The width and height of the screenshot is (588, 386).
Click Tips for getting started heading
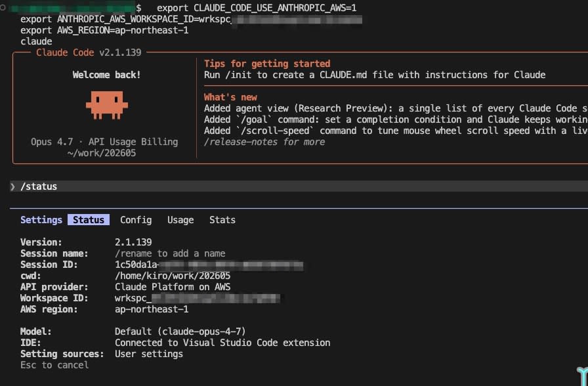[267, 64]
